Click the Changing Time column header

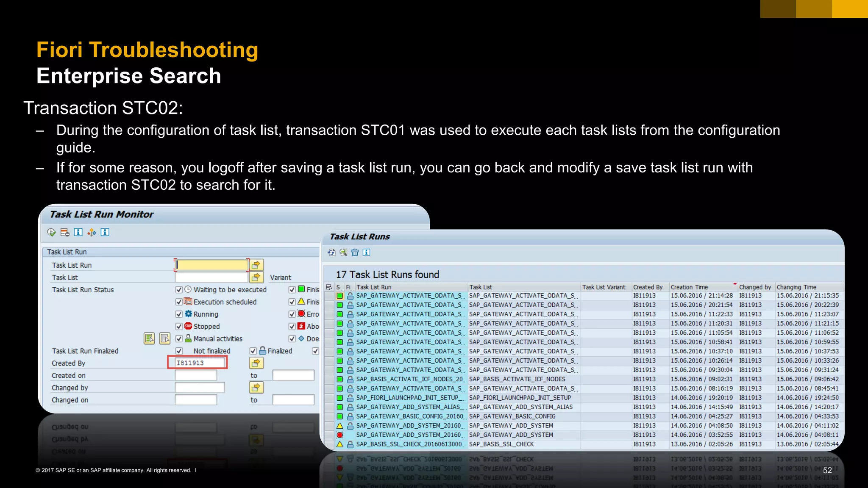809,287
